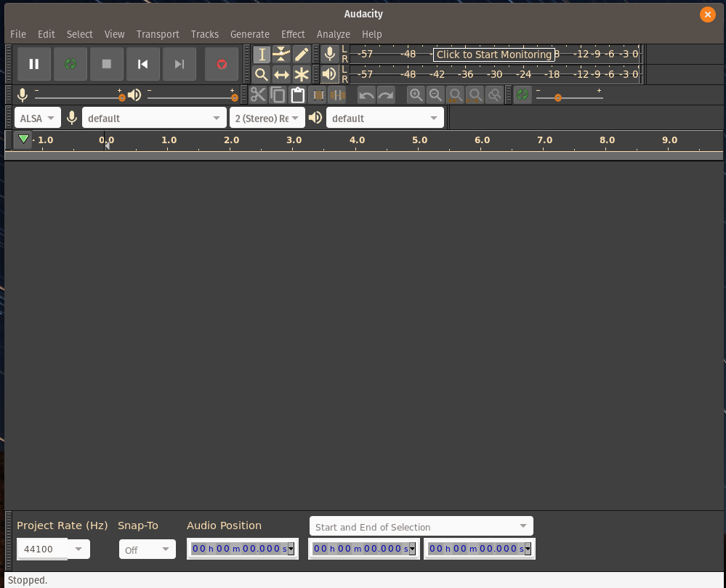
Task: Toggle the Pause button
Action: (34, 64)
